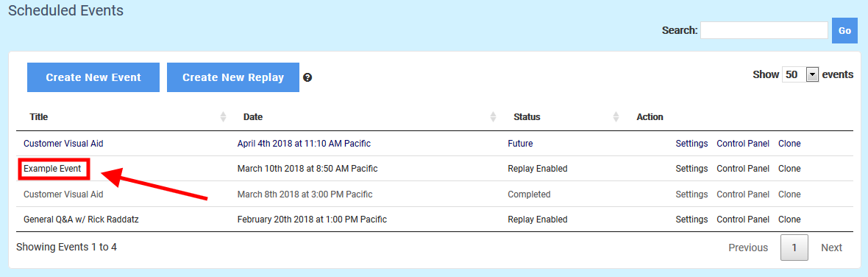Open the Example Event title link
The width and height of the screenshot is (868, 277).
coord(52,169)
